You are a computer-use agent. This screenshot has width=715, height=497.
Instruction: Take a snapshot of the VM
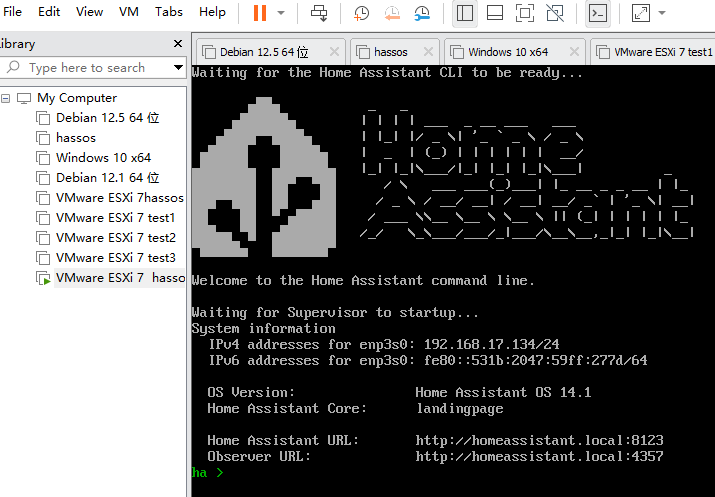pyautogui.click(x=362, y=13)
